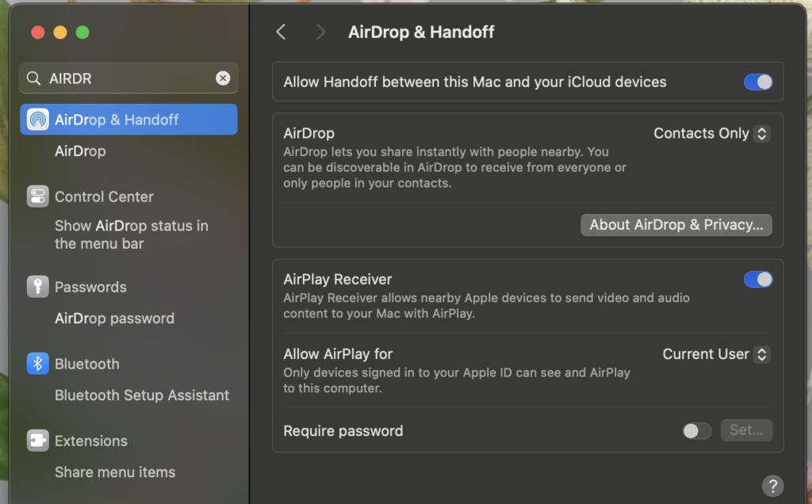Click the Set... password button
812x504 pixels.
(745, 430)
